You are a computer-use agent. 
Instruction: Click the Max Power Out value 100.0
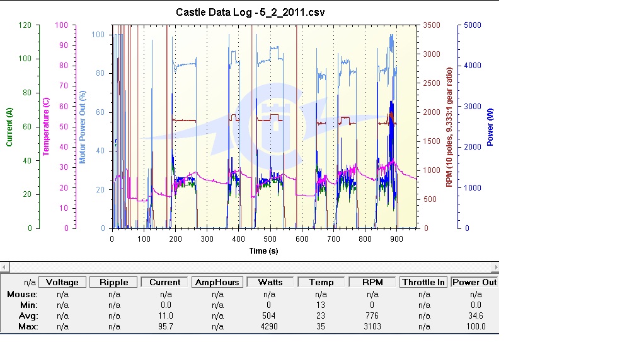[x=476, y=326]
